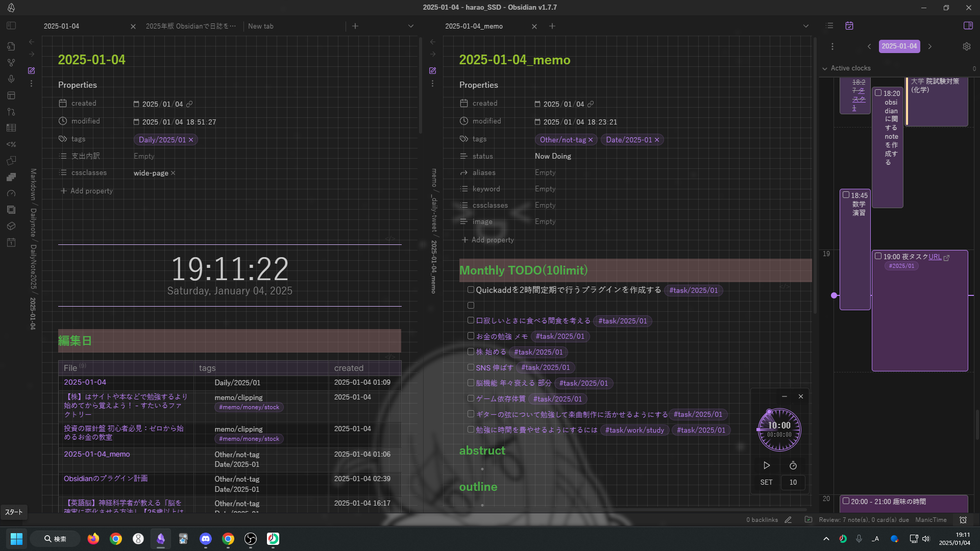Tick the 株 始める task checkbox
This screenshot has width=980, height=551.
[x=471, y=352]
